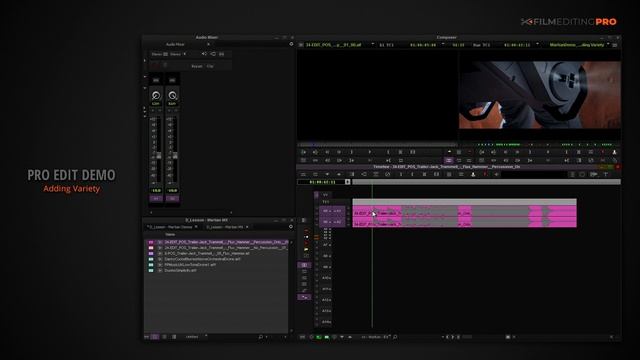
Task: Switch to the Audio Mixer tab
Action: point(175,44)
